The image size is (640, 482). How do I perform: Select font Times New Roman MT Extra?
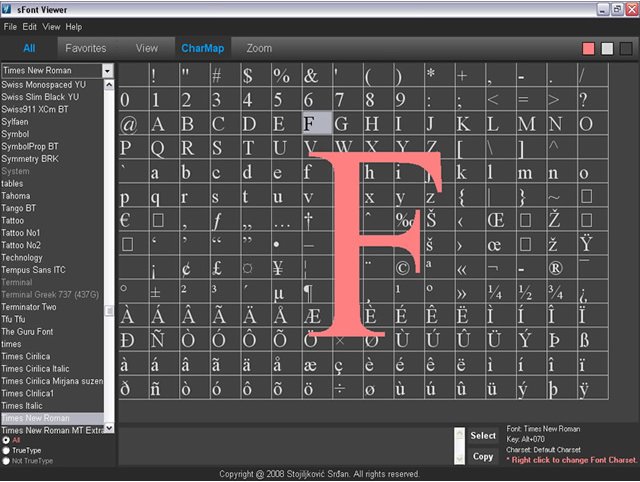pos(52,430)
